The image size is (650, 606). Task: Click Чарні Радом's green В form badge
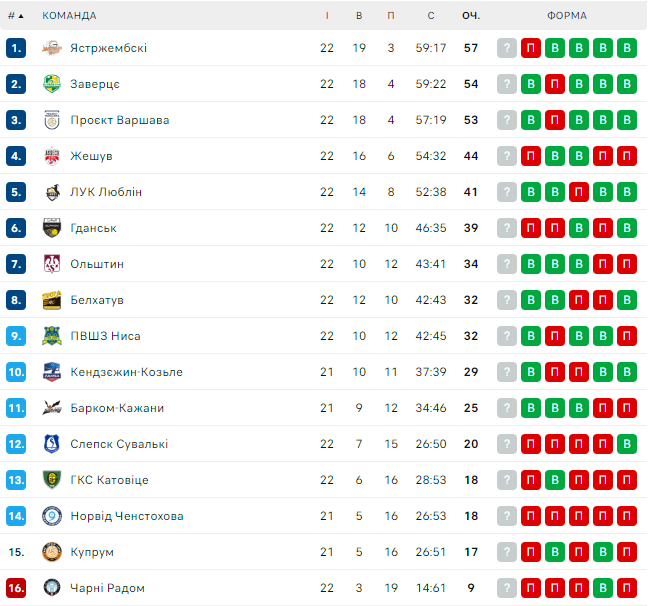pyautogui.click(x=603, y=588)
